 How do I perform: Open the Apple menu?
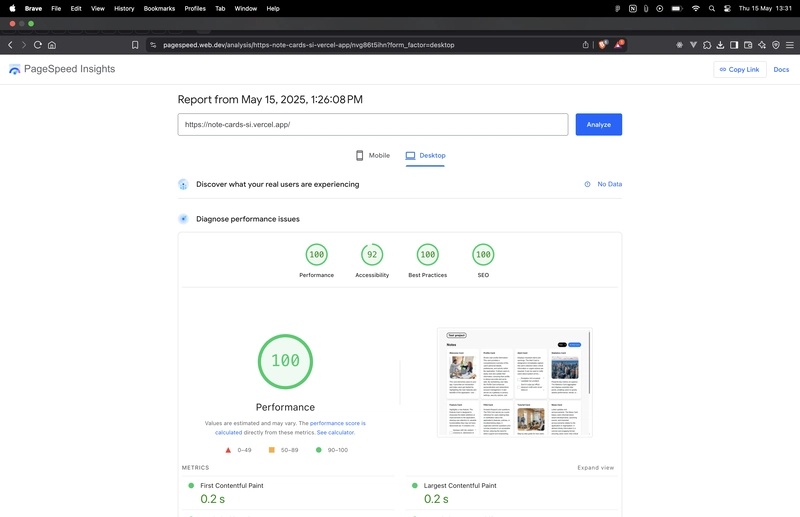(12, 8)
